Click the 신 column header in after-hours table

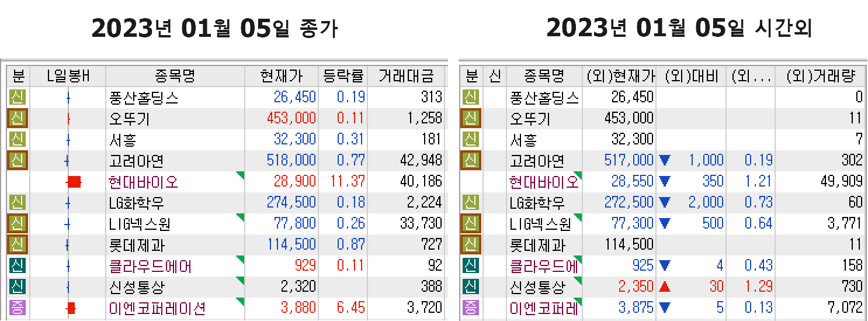pos(495,76)
